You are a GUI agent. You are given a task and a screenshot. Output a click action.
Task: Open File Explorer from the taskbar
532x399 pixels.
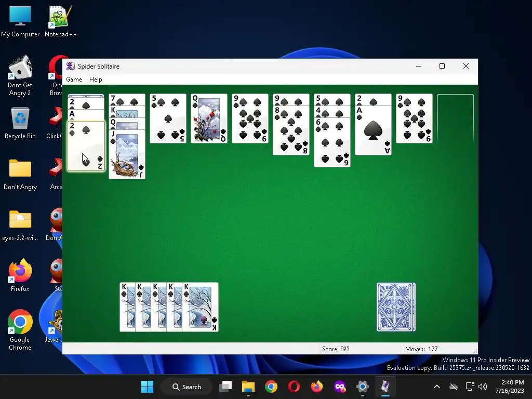tap(248, 387)
